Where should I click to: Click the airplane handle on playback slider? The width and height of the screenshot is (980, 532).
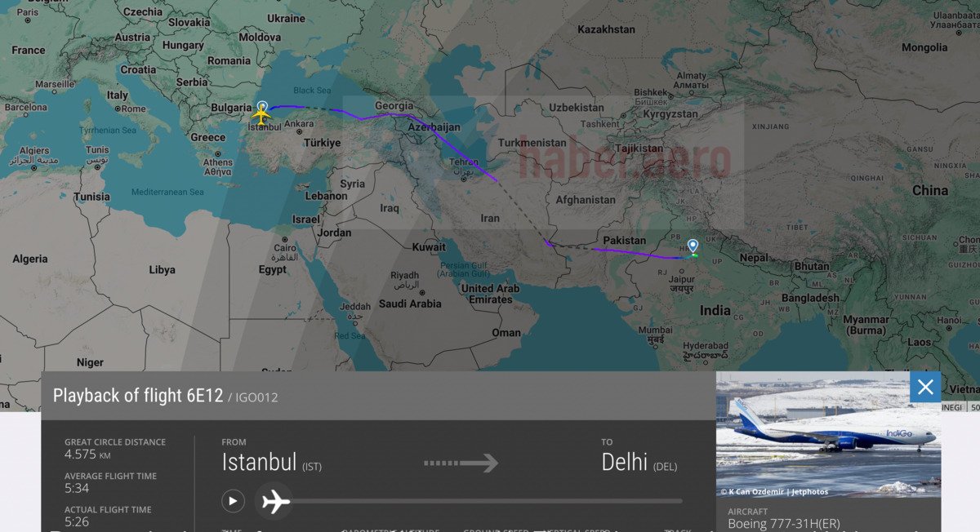(x=275, y=501)
